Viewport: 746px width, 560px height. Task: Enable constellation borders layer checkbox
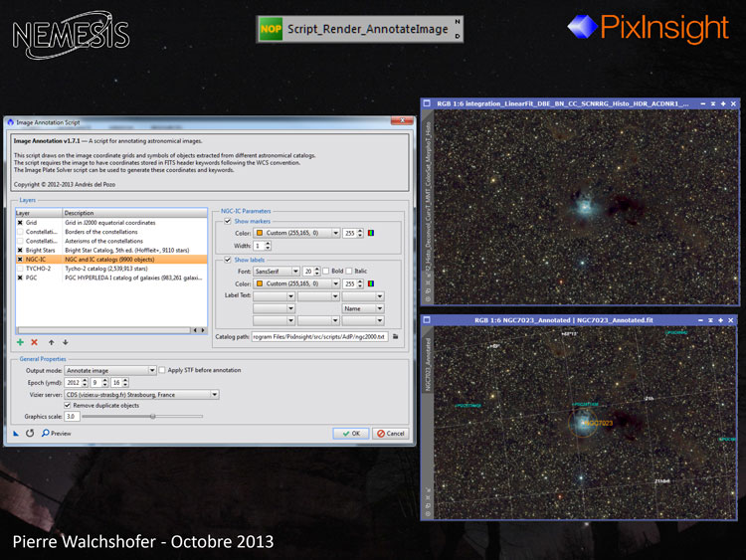(x=20, y=232)
